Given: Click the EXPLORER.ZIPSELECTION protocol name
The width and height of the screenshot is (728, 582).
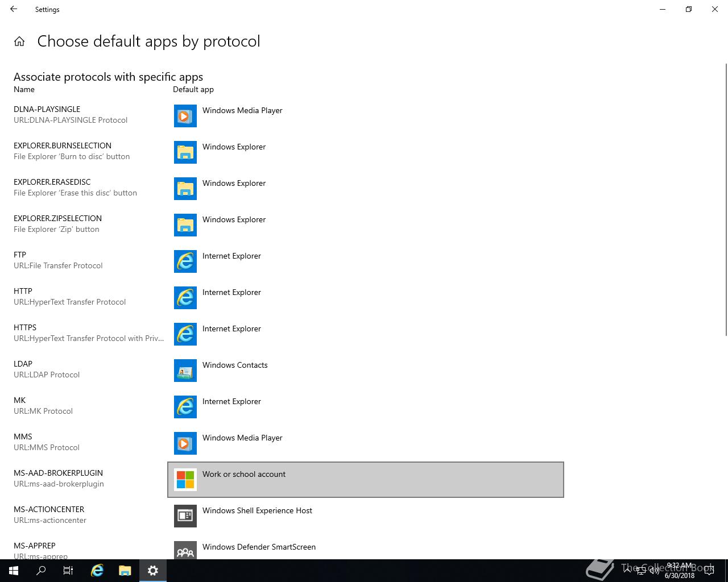Looking at the screenshot, I should (x=57, y=218).
